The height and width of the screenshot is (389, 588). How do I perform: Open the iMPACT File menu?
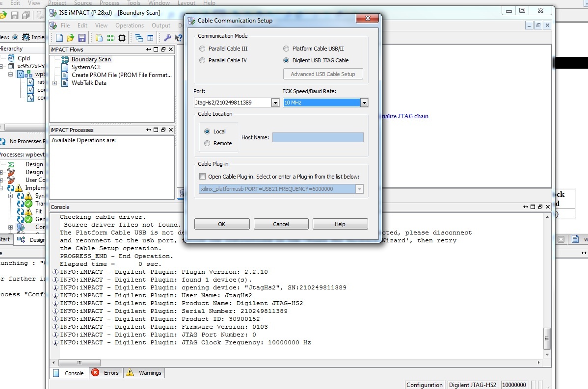click(x=65, y=26)
